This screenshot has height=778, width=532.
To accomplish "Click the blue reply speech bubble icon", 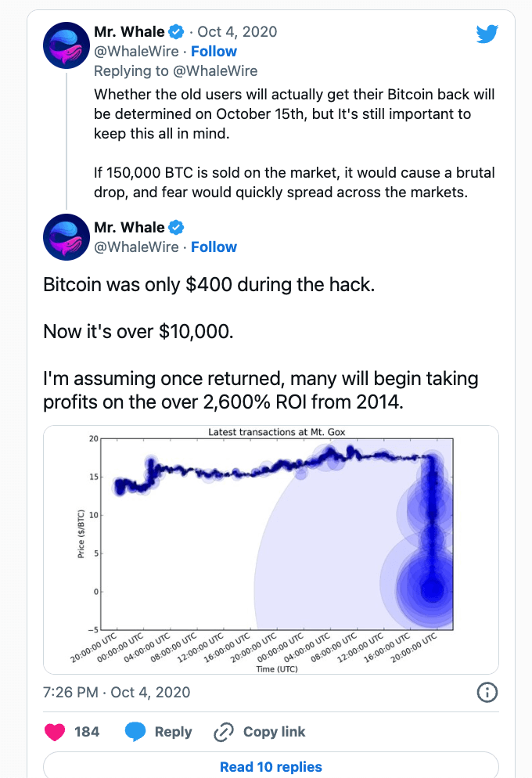I will (x=135, y=732).
